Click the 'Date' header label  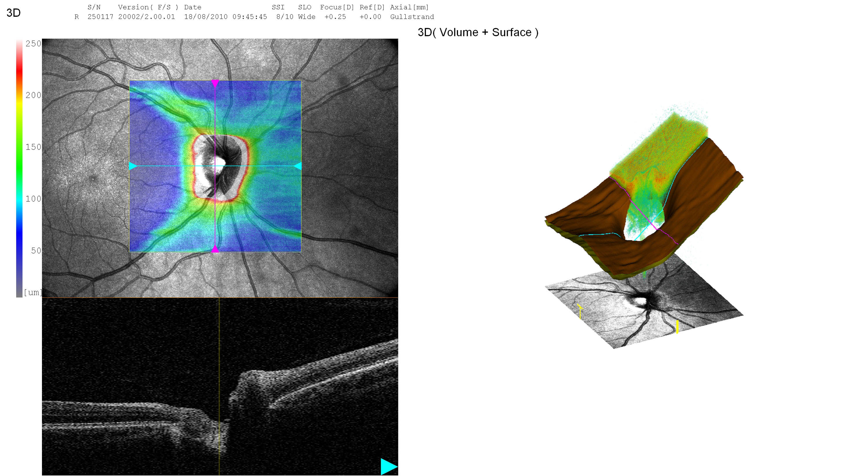[193, 7]
